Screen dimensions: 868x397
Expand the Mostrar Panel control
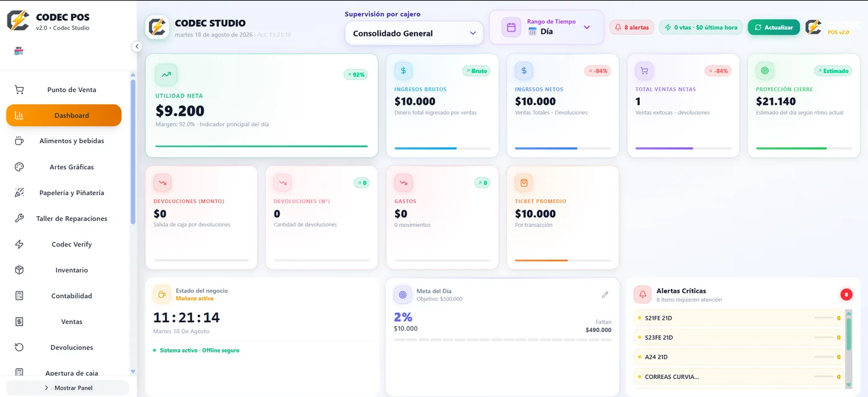point(68,388)
